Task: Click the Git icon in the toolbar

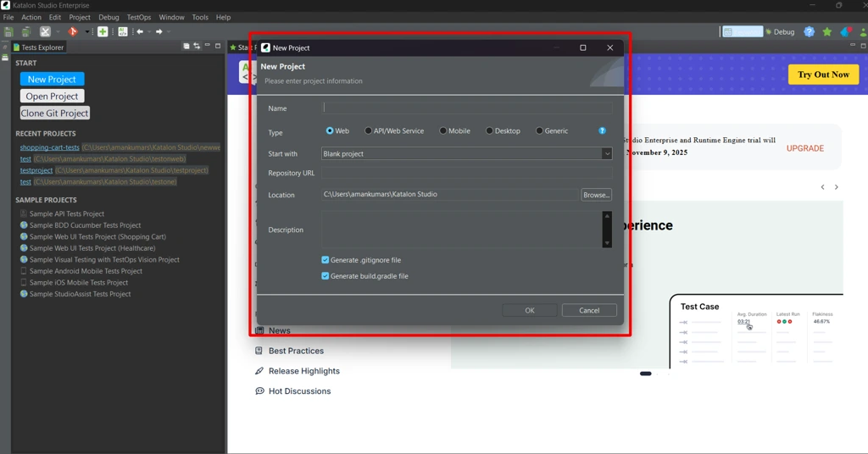Action: pos(73,31)
